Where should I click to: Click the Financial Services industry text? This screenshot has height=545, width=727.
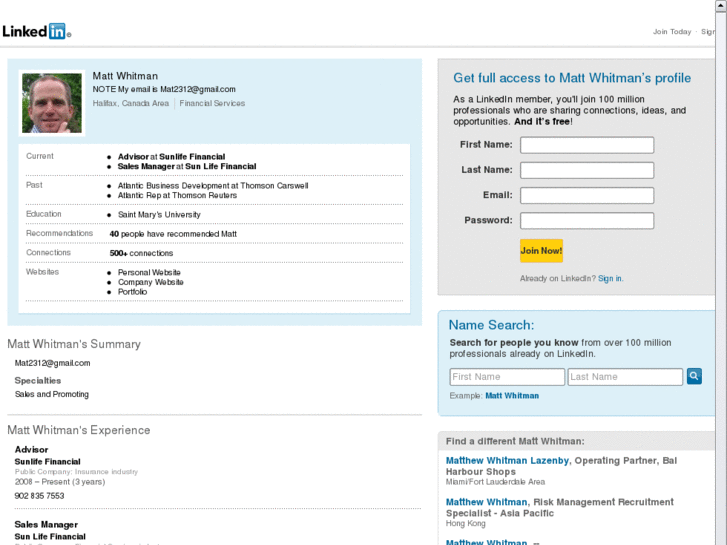click(212, 103)
